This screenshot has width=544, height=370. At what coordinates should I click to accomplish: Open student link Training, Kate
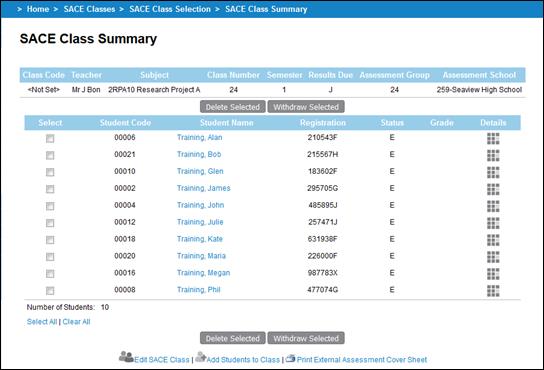200,239
